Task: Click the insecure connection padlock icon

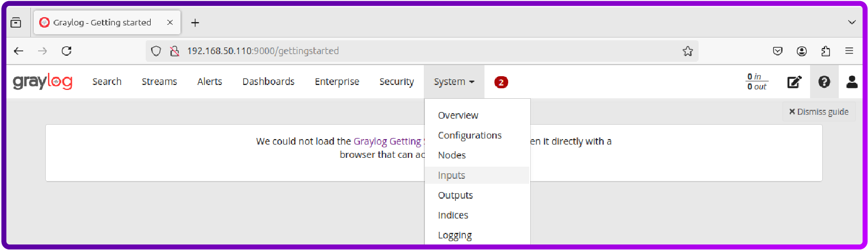Action: (x=174, y=51)
